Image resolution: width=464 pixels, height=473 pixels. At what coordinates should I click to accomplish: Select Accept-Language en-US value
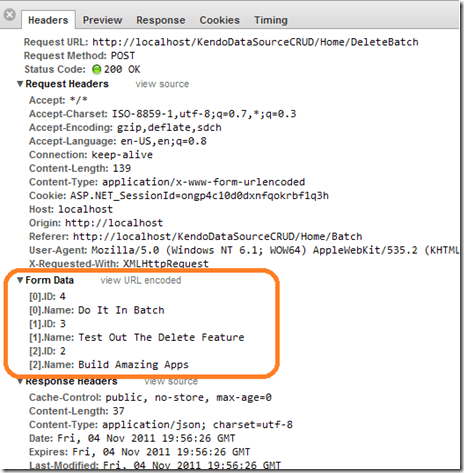pos(163,141)
